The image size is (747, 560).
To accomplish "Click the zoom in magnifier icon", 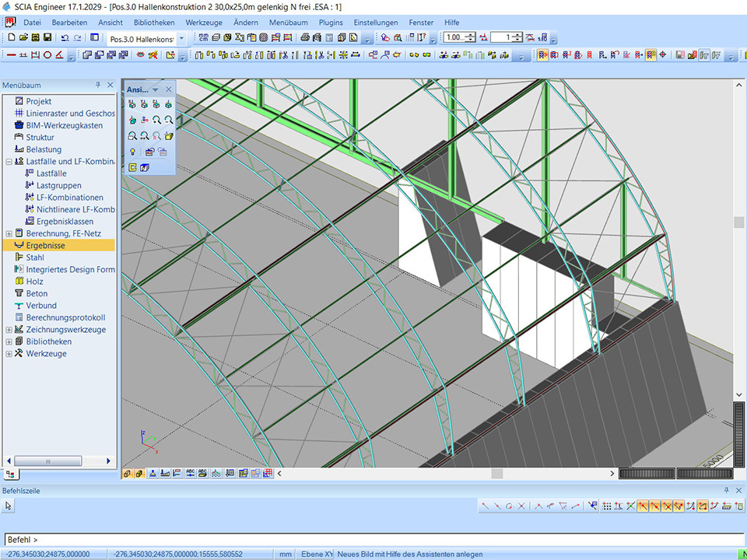I will tap(156, 120).
